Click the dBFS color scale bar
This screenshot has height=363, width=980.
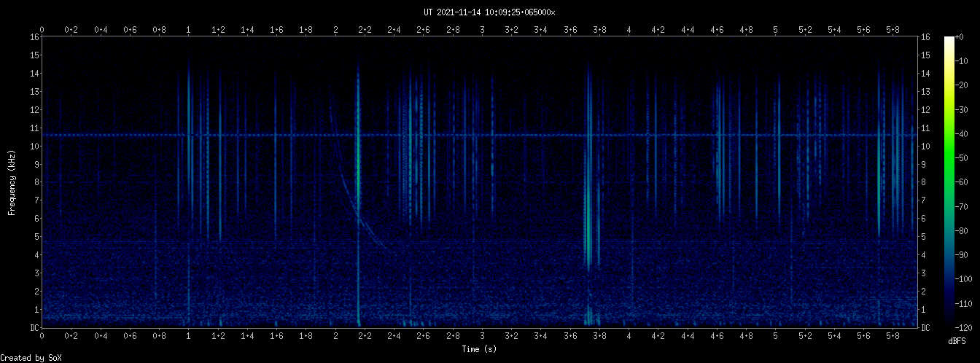click(x=949, y=181)
